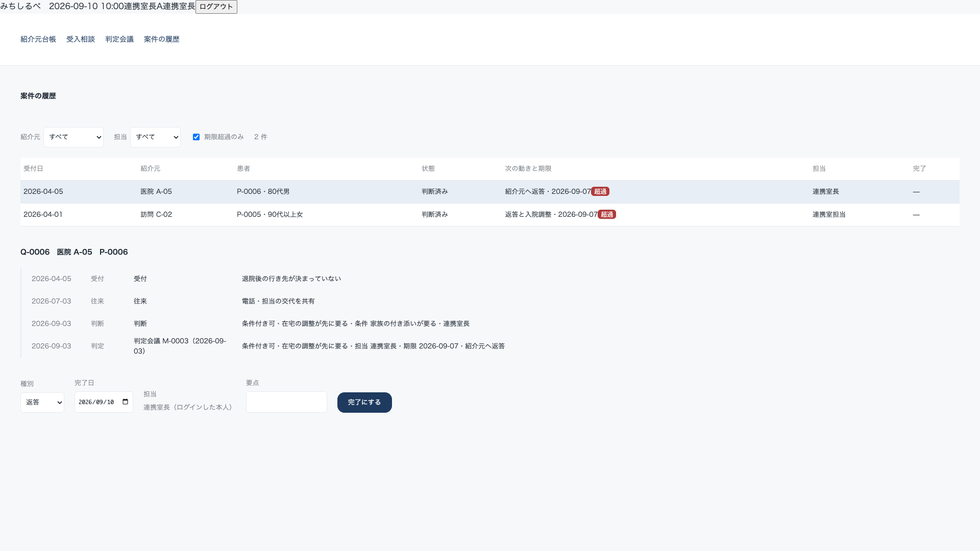Click the 超過 badge on 返答と入院調整 row
980x551 pixels.
click(x=607, y=215)
